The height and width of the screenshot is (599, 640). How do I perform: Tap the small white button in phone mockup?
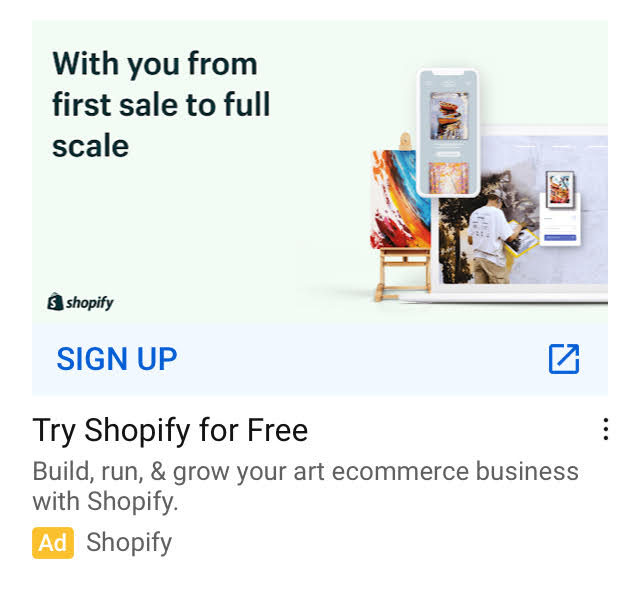(448, 154)
